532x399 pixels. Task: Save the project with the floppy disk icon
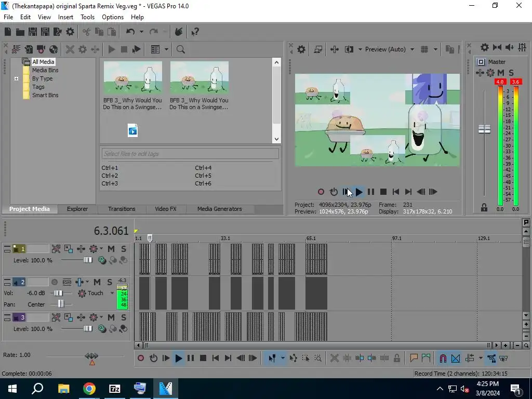(x=33, y=32)
